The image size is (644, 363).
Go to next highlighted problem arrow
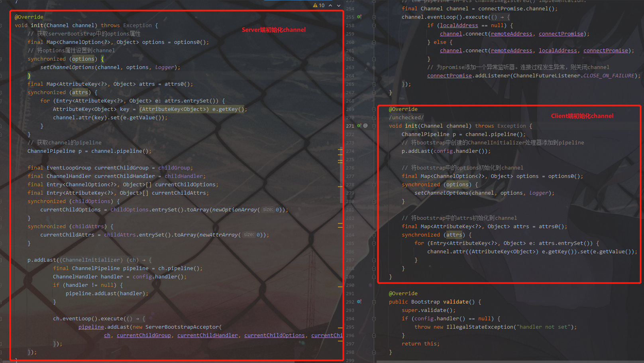[x=339, y=6]
